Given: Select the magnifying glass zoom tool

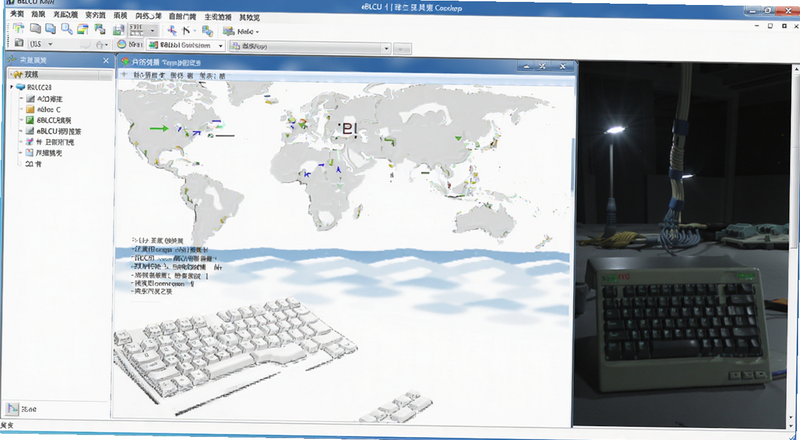Looking at the screenshot, I should 66,29.
